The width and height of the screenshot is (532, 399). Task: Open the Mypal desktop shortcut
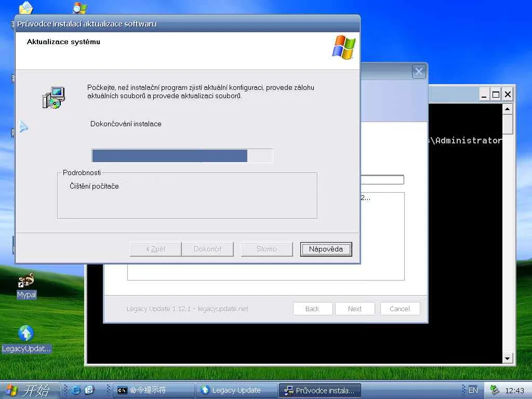[26, 286]
